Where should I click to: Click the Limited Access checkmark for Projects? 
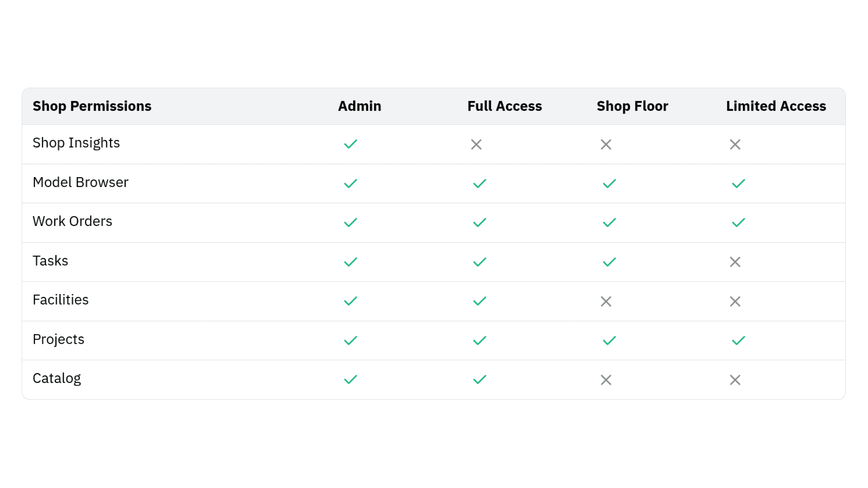738,340
